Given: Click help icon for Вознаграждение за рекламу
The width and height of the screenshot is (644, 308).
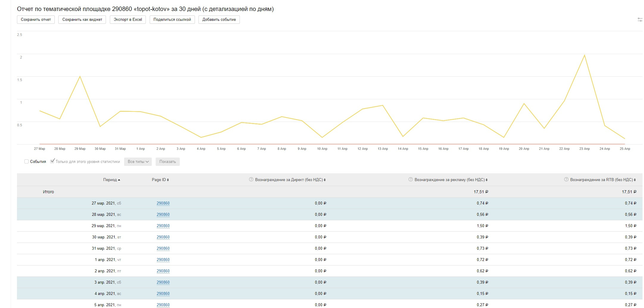Looking at the screenshot, I should click(x=411, y=180).
